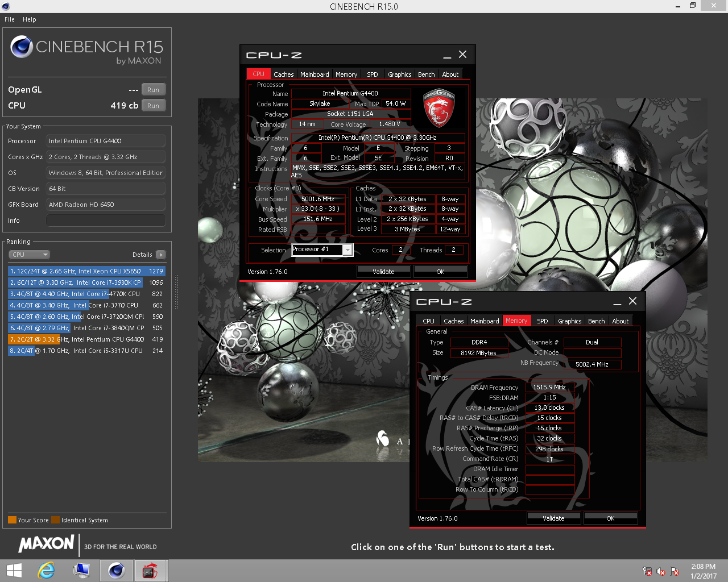Close the CPU-Z CPU tab window

click(462, 55)
